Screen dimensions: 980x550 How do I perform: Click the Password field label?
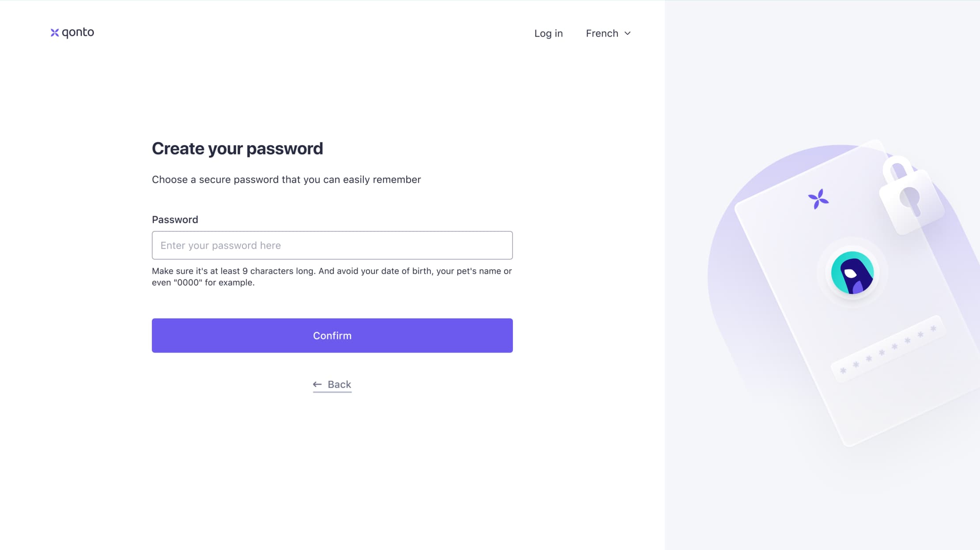175,220
